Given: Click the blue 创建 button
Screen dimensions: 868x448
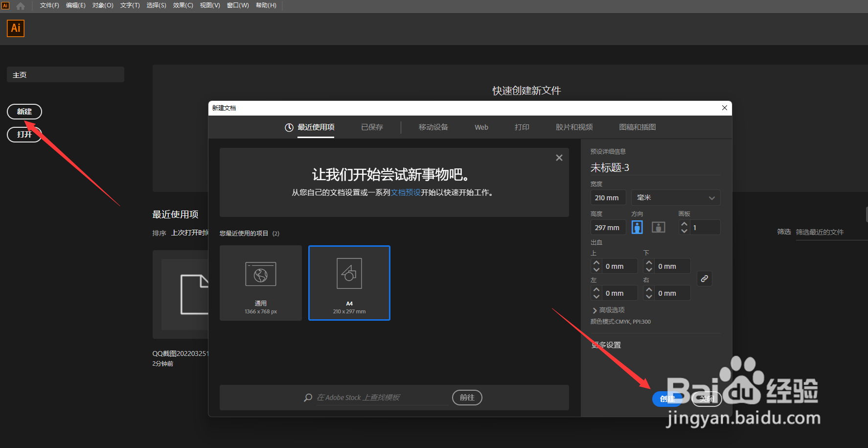Looking at the screenshot, I should coord(667,399).
